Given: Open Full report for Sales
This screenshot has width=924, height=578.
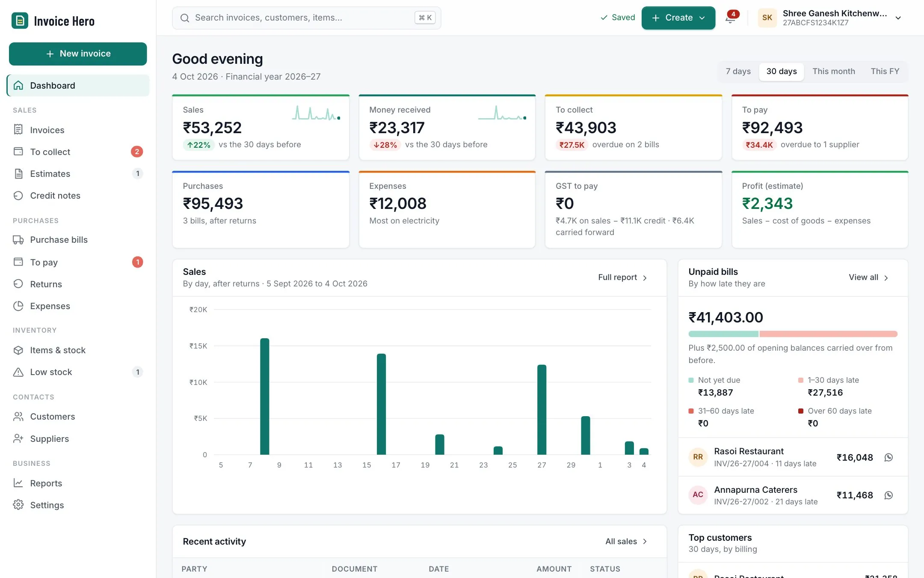Looking at the screenshot, I should point(622,277).
